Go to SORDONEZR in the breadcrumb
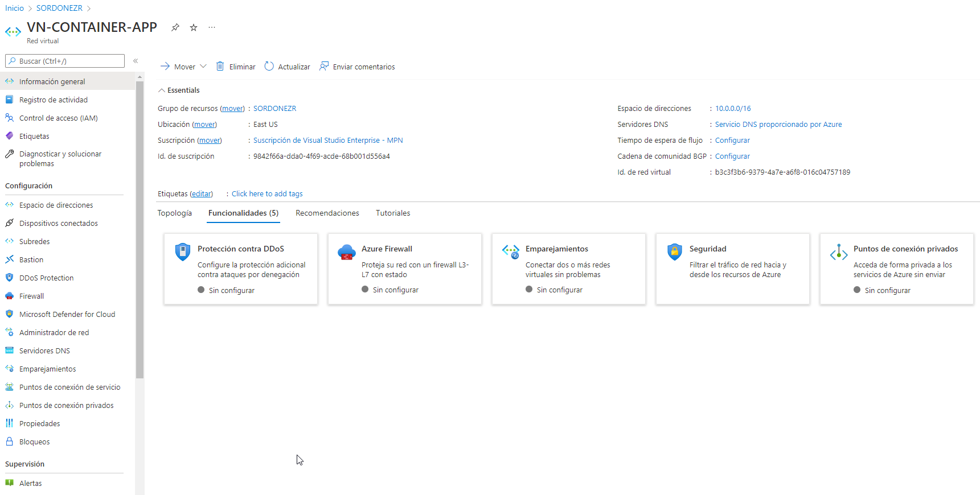This screenshot has height=495, width=980. click(x=59, y=8)
